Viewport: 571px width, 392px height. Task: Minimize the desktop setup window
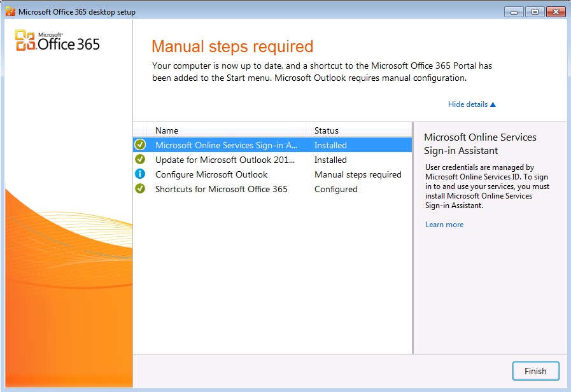point(514,11)
